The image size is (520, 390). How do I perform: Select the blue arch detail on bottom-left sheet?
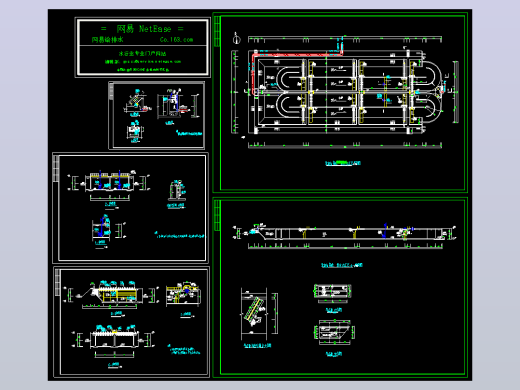pos(184,294)
